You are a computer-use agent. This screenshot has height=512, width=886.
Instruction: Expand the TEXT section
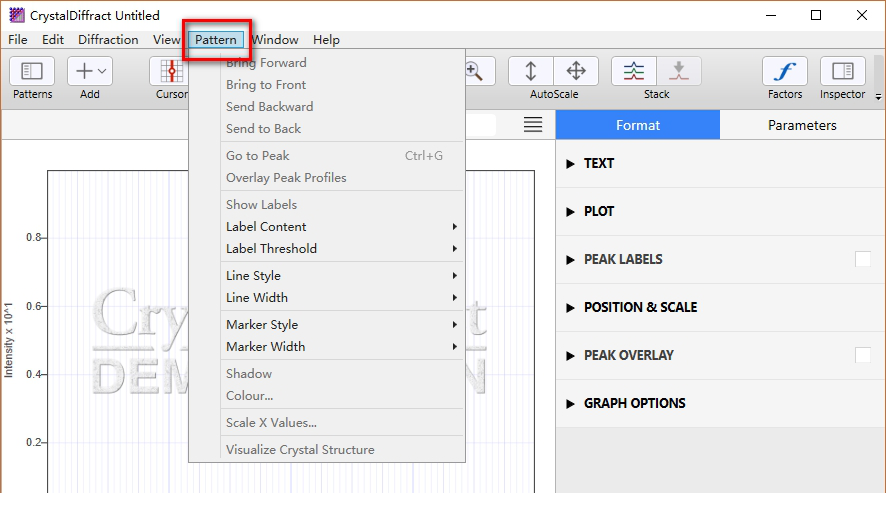pos(570,163)
